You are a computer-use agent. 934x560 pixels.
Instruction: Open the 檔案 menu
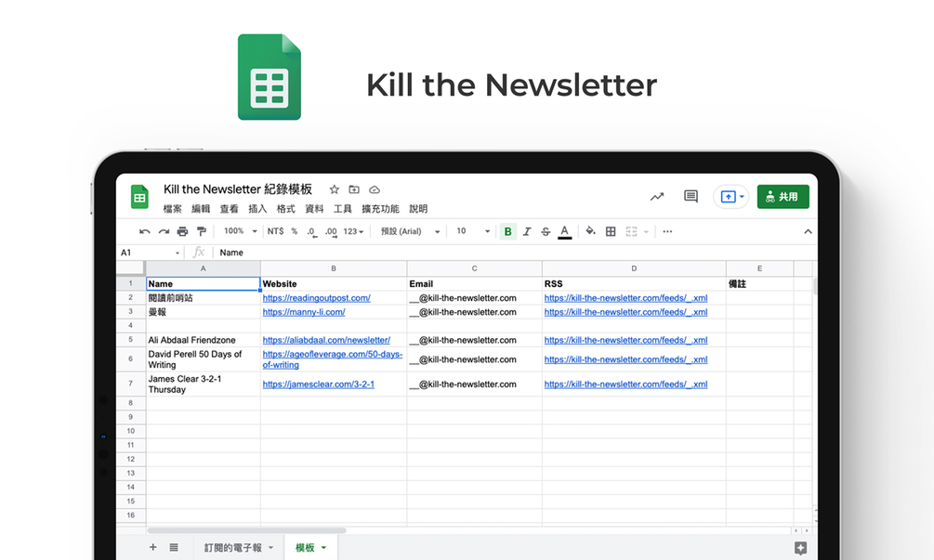172,209
